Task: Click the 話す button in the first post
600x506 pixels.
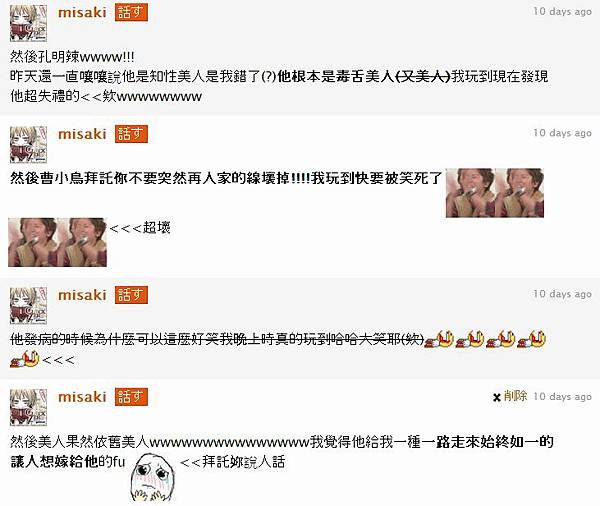Action: pyautogui.click(x=131, y=12)
